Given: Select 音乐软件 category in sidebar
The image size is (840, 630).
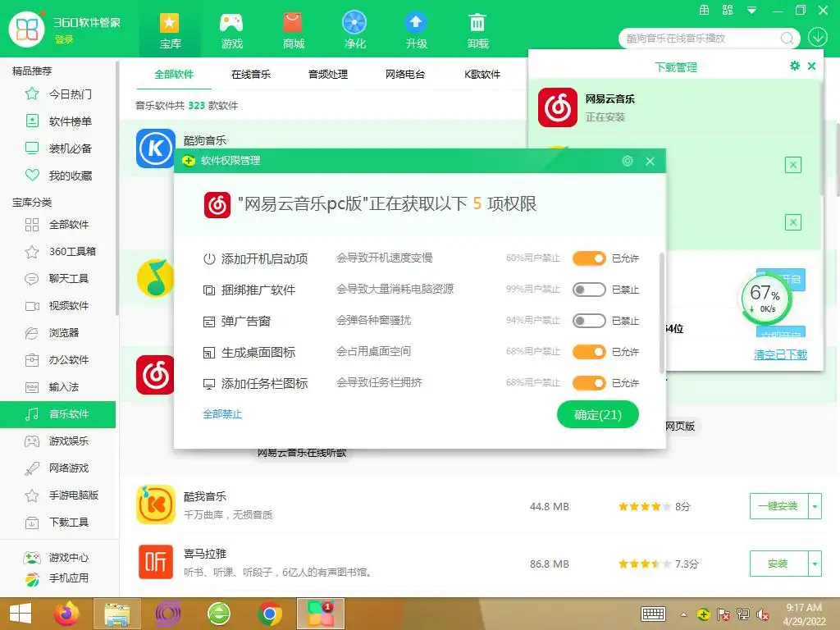Looking at the screenshot, I should 58,414.
